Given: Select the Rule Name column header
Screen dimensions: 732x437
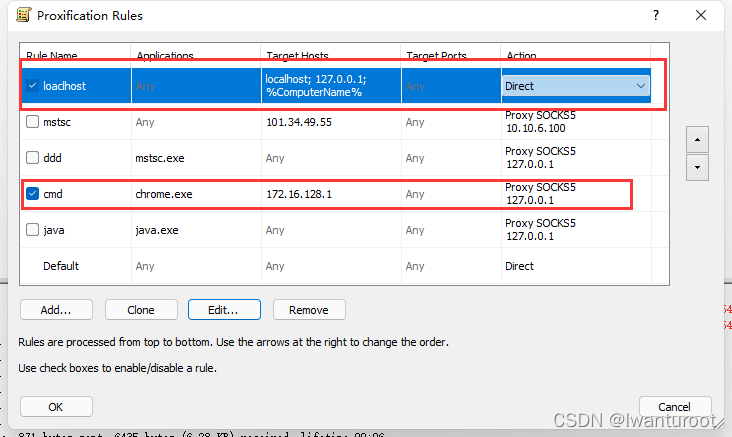Looking at the screenshot, I should tap(75, 56).
